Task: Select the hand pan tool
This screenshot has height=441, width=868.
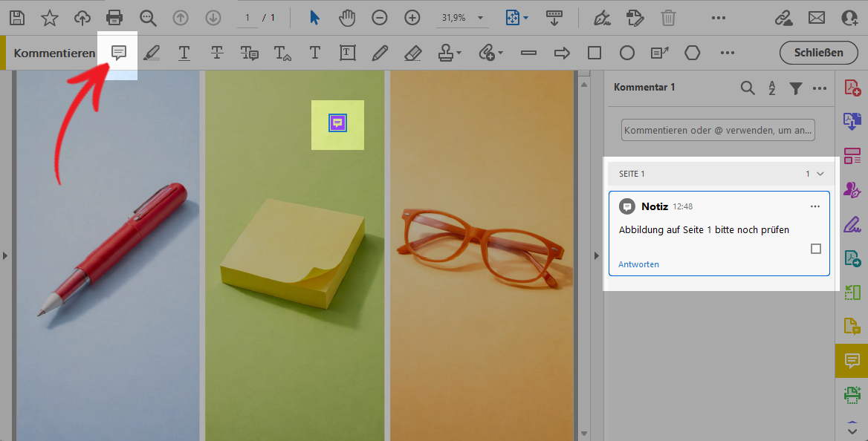Action: [x=347, y=17]
